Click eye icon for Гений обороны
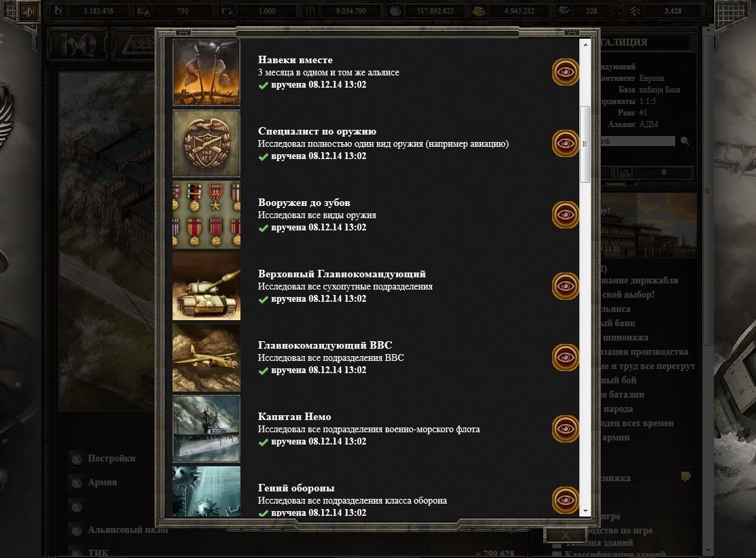 [x=565, y=501]
